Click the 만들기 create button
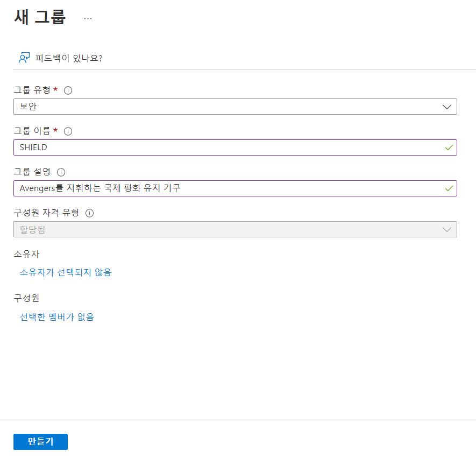476x458 pixels. (40, 442)
